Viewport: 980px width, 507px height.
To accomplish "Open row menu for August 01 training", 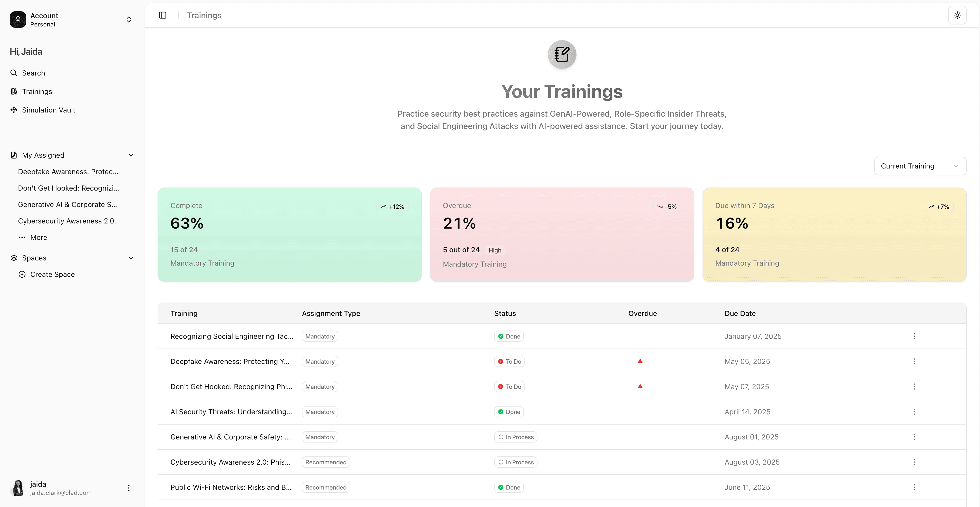I will pos(914,437).
